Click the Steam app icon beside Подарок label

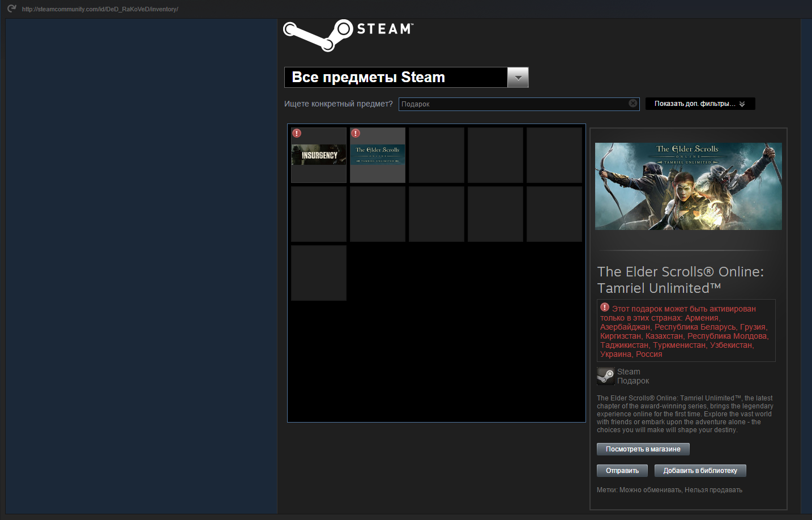coord(605,376)
